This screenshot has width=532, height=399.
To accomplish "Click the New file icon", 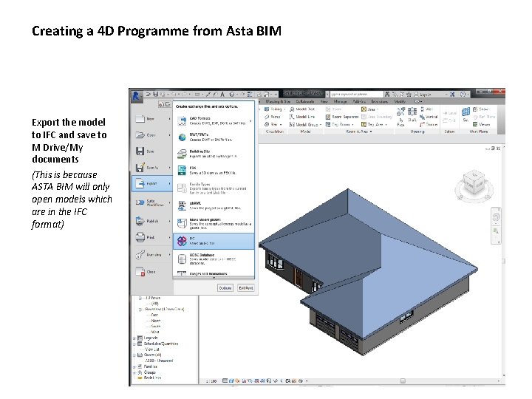I will tap(140, 119).
